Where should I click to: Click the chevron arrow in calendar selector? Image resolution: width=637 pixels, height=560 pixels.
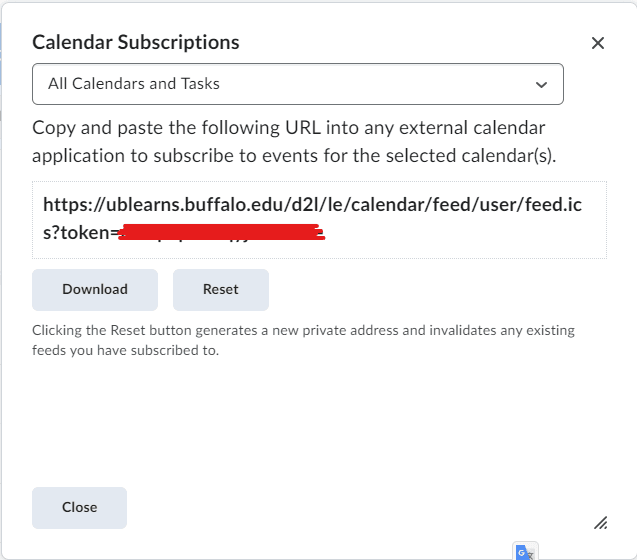tap(541, 85)
